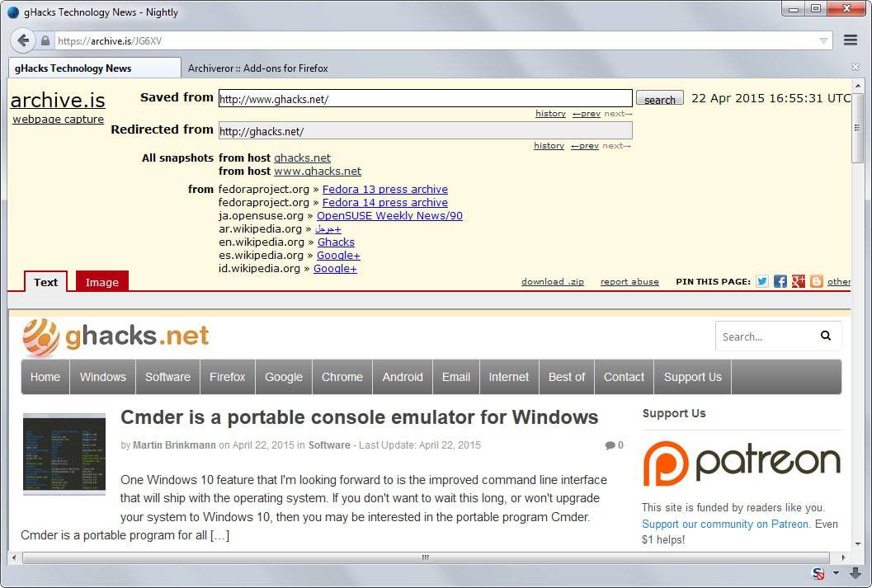Viewport: 872px width, 588px height.
Task: Click the Saved from URL input field
Action: [x=425, y=99]
